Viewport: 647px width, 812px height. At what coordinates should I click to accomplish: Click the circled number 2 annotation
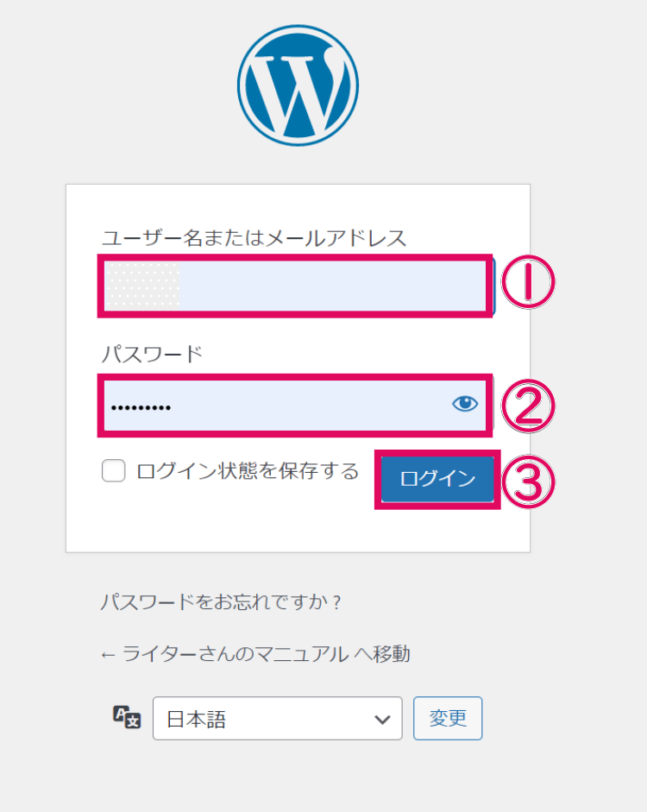[527, 405]
